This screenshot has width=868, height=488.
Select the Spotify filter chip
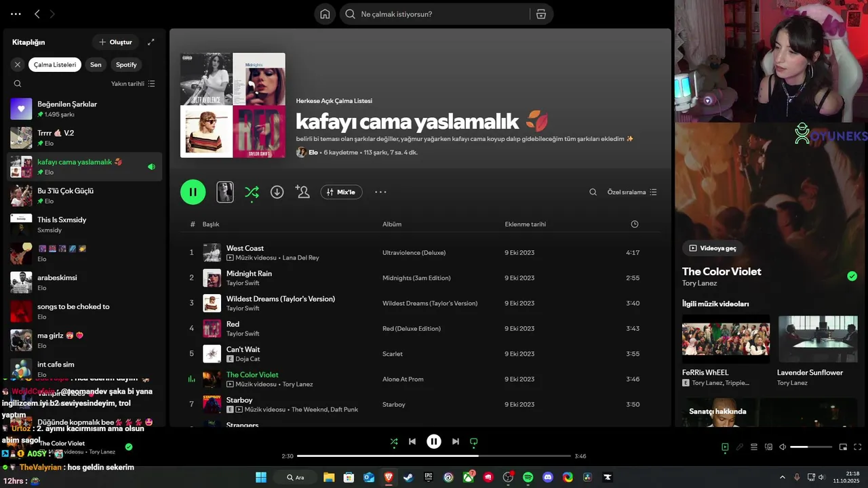pos(126,64)
